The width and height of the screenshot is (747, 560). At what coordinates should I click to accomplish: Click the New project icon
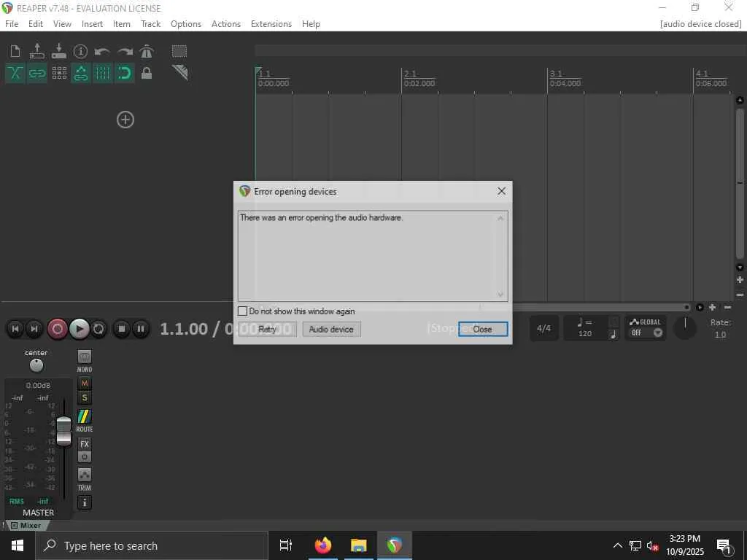(x=15, y=51)
